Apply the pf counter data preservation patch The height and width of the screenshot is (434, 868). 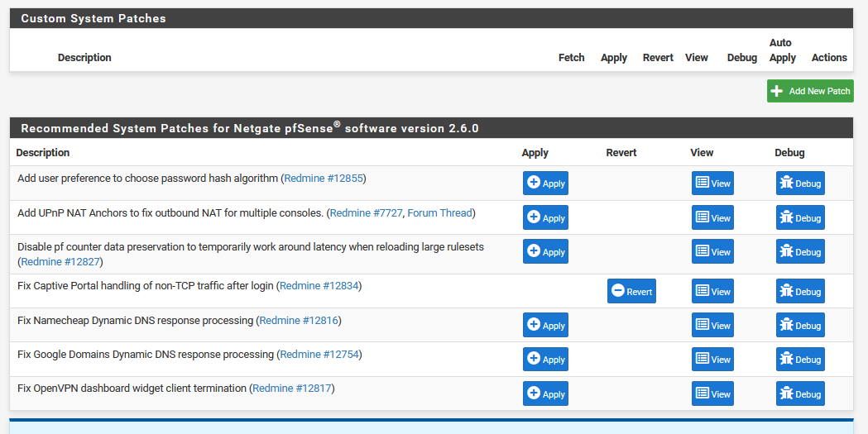click(545, 251)
